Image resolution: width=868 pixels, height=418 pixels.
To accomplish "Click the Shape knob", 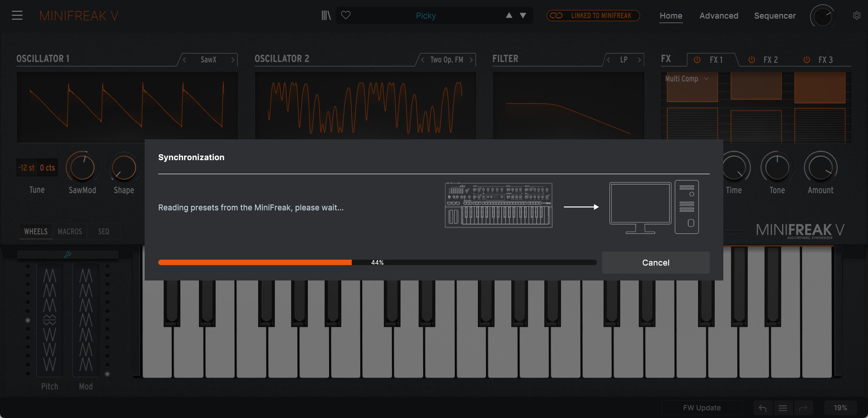I will click(124, 168).
